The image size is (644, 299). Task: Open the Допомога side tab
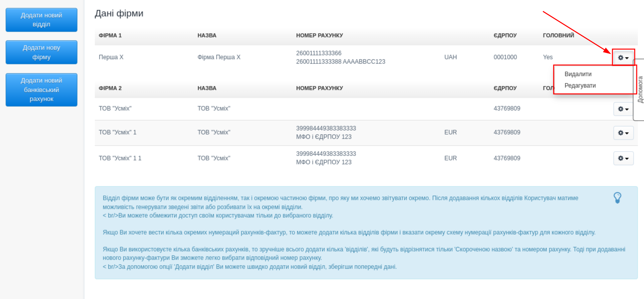point(640,90)
